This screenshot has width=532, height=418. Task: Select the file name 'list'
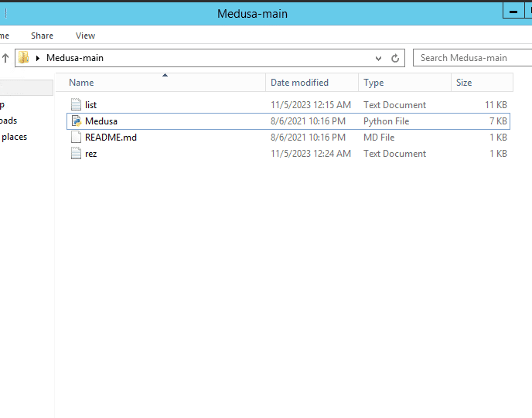coord(91,105)
